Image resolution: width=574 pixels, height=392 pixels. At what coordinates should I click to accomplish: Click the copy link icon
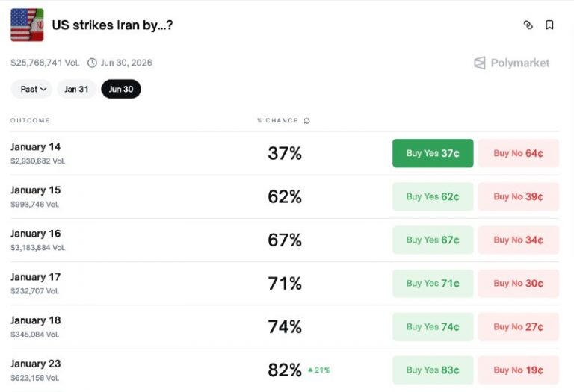pos(528,25)
